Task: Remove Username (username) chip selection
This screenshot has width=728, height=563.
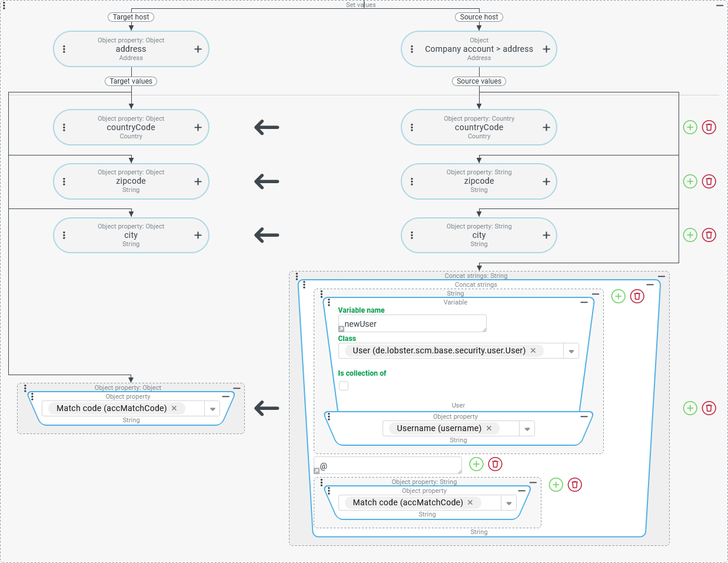Action: [x=489, y=428]
